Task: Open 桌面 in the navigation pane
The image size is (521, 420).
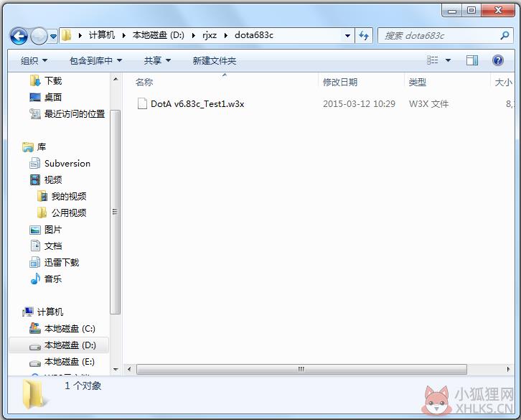Action: pyautogui.click(x=53, y=97)
